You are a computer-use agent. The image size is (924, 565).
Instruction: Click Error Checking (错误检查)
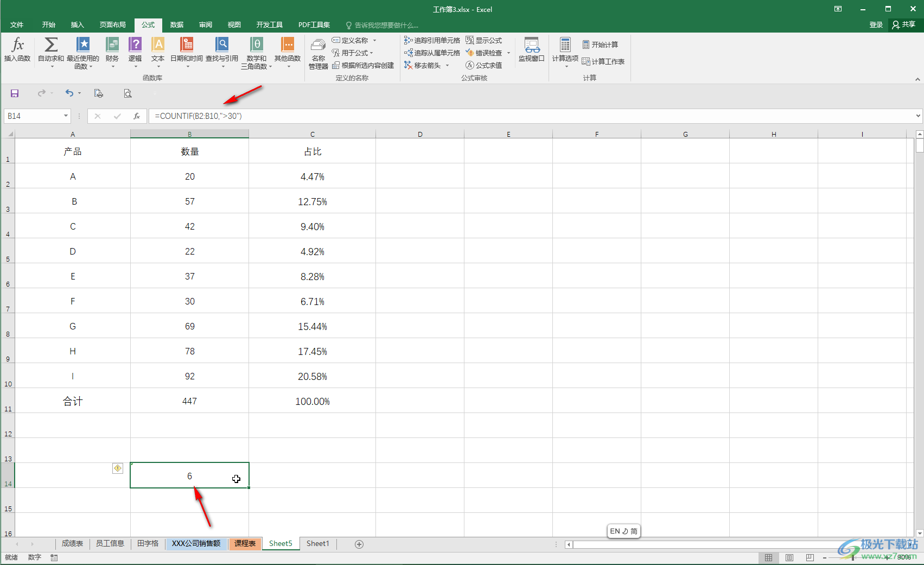(484, 53)
